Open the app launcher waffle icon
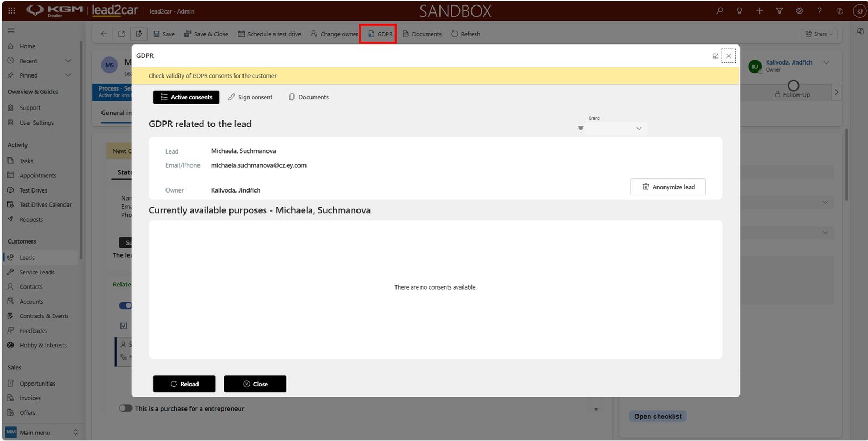The height and width of the screenshot is (441, 868). click(11, 10)
